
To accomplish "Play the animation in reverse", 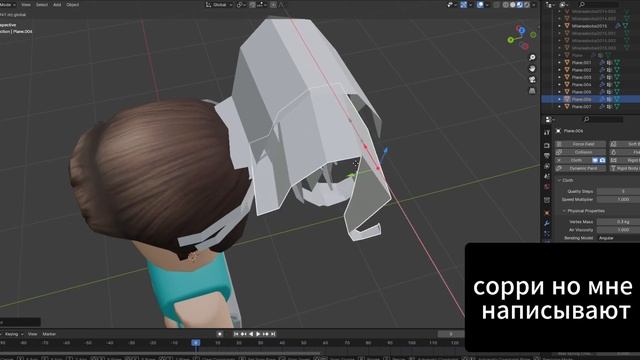I will tap(251, 334).
